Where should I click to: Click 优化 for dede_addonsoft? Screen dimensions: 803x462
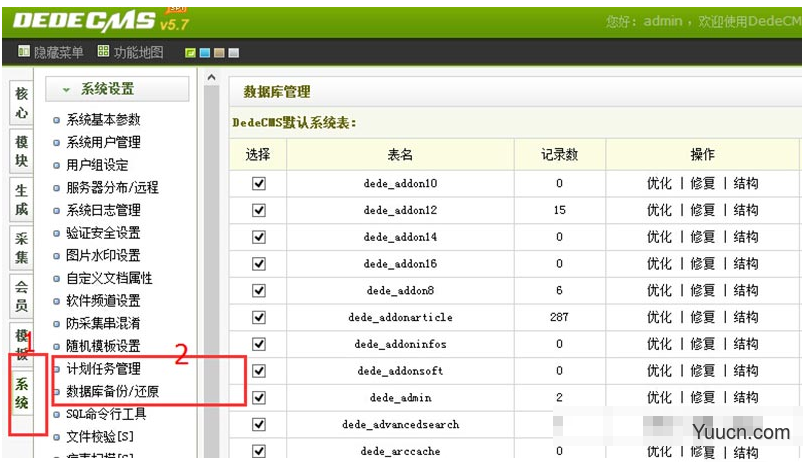coord(659,371)
